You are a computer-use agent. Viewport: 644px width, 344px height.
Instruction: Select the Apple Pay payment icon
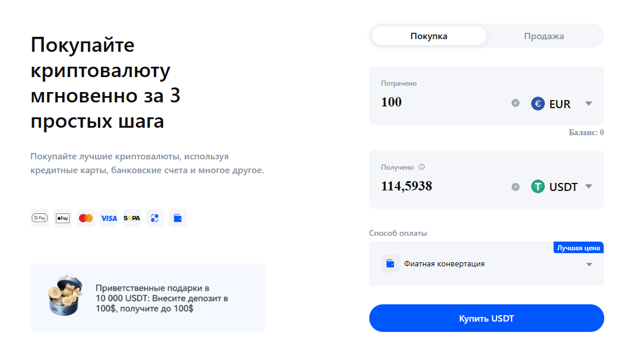[62, 217]
